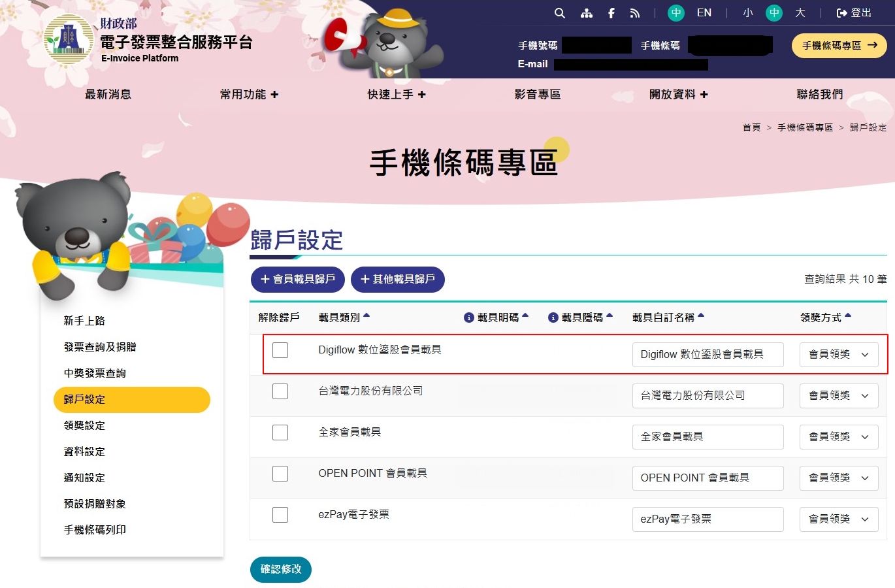Click the 確認修改 button
895x588 pixels.
click(281, 569)
